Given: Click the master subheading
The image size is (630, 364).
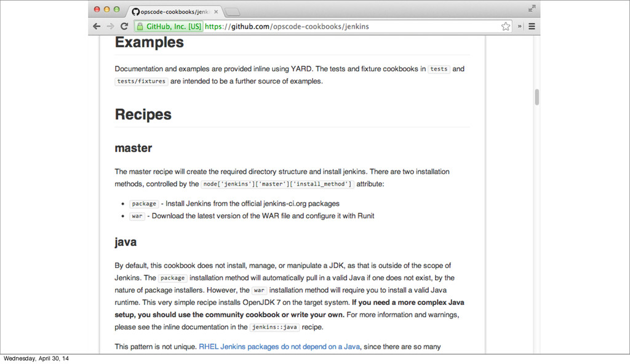Looking at the screenshot, I should point(134,148).
